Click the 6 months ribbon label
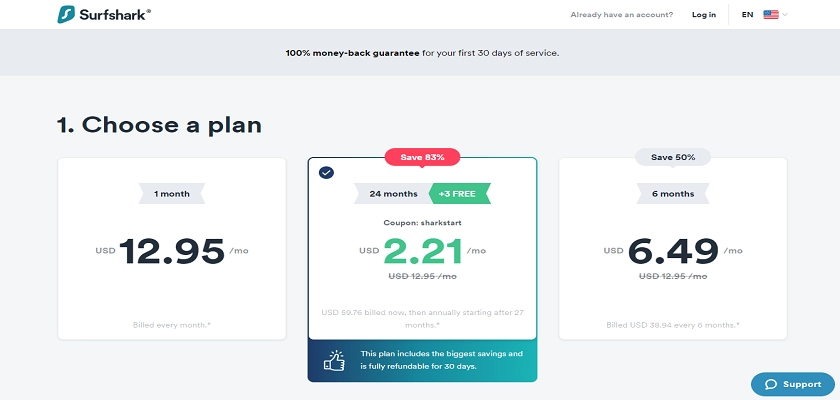Viewport: 840px width, 400px height. click(673, 194)
